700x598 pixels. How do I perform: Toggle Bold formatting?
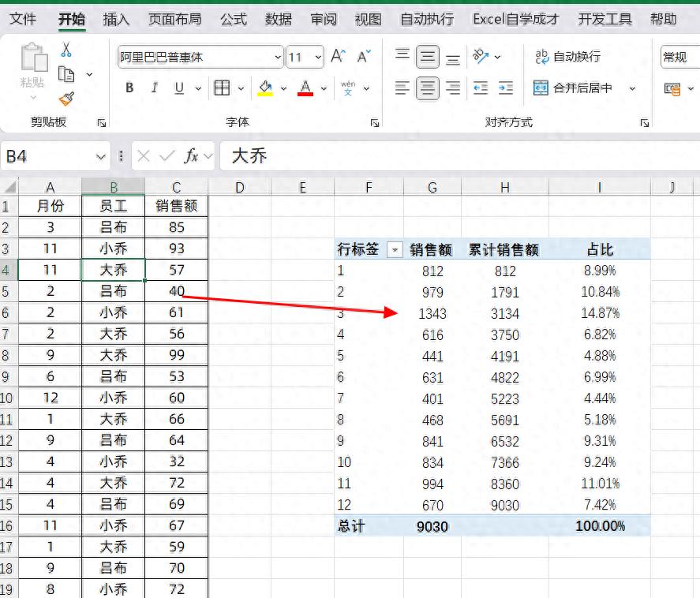click(x=129, y=88)
